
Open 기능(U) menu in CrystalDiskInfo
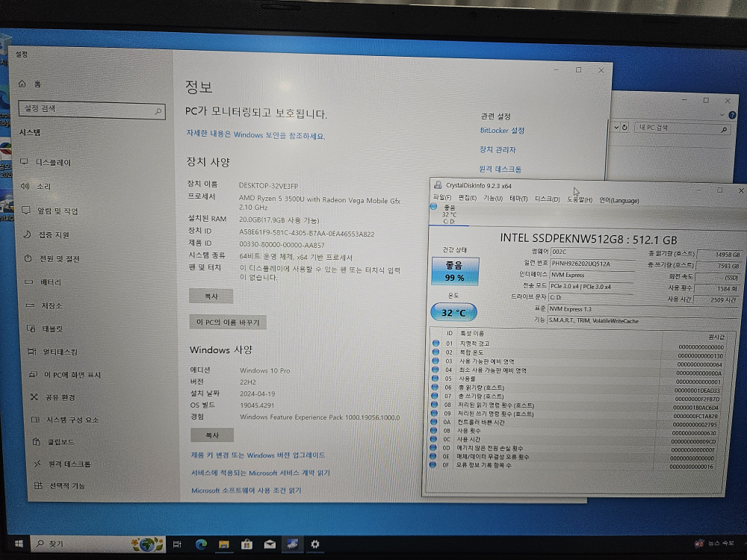click(x=492, y=199)
